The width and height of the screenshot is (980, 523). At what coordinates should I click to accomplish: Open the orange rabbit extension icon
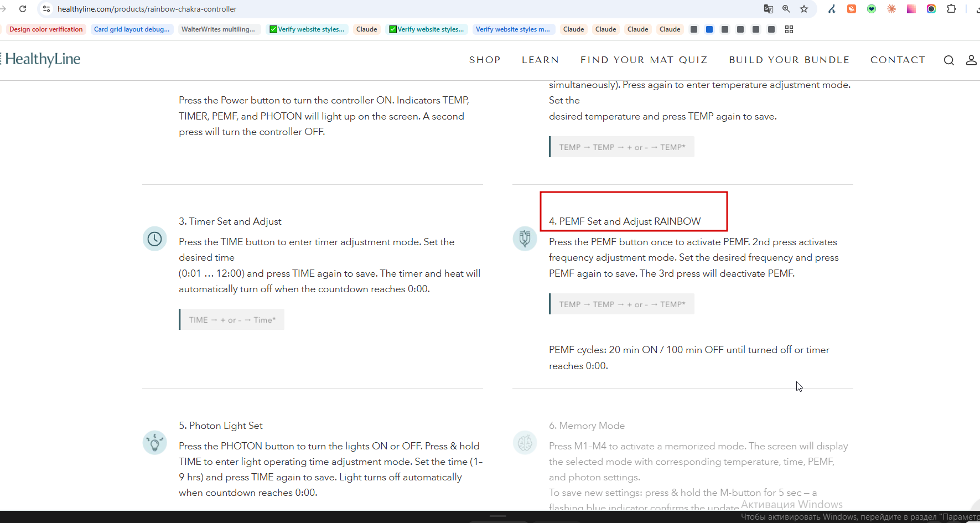point(852,9)
